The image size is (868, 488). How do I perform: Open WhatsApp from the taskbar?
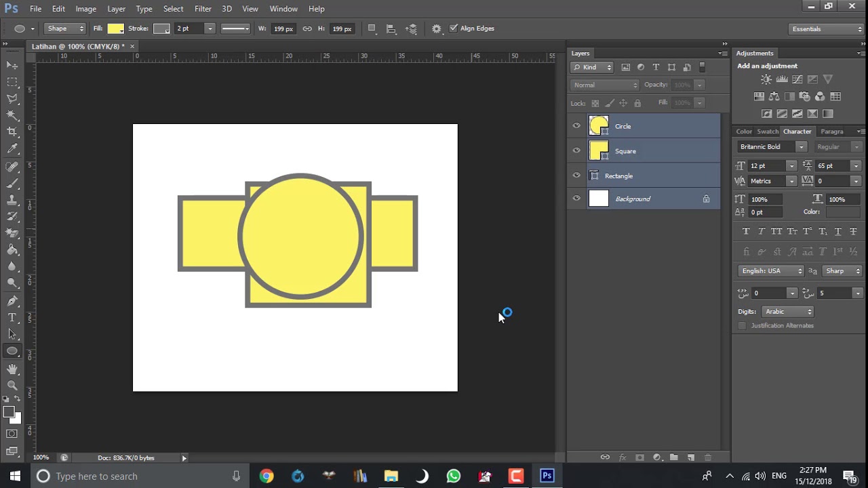coord(453,476)
